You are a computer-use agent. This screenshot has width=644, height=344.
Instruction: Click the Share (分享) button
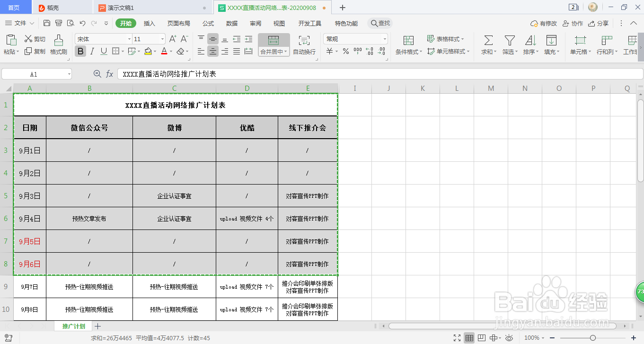pos(598,23)
